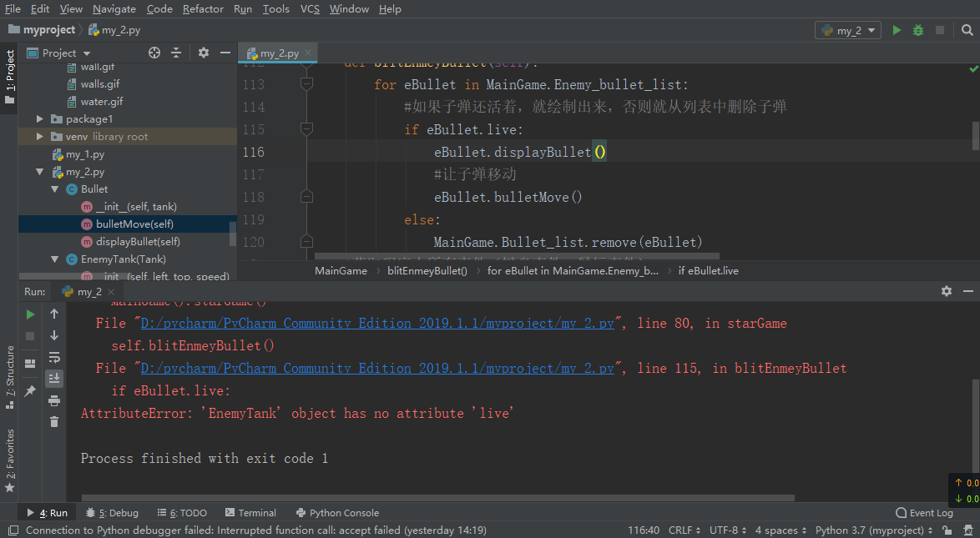Select walls.gif file

coord(100,83)
